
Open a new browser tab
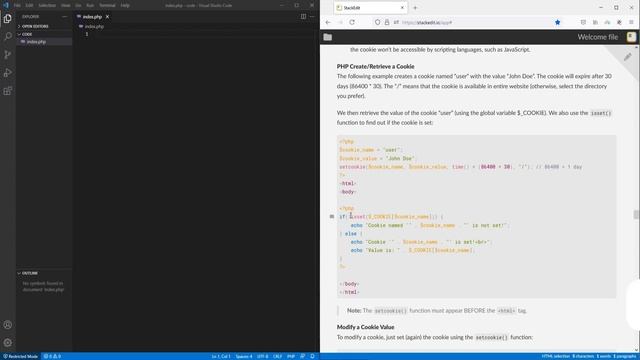[x=415, y=8]
